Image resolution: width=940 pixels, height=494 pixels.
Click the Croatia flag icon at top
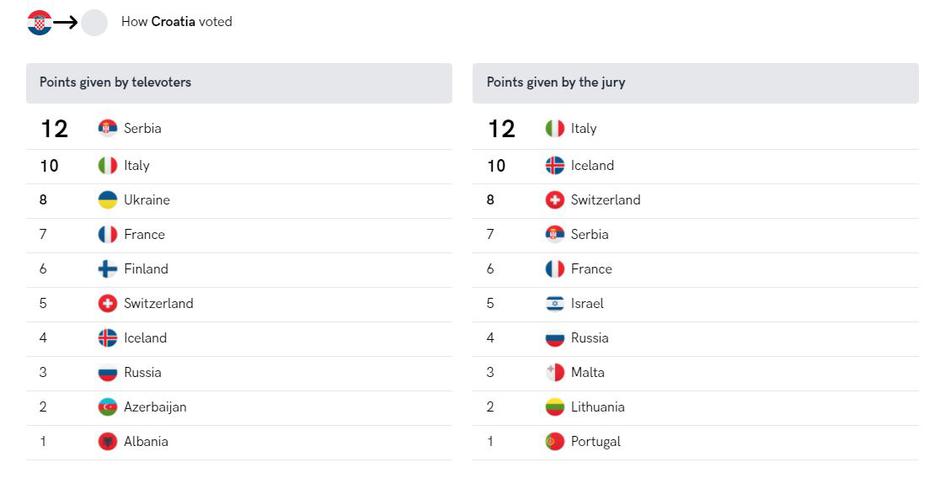pos(39,23)
